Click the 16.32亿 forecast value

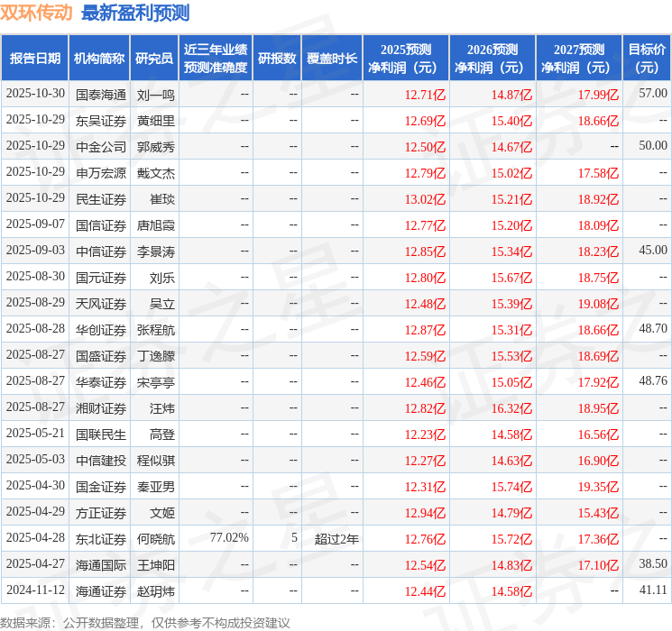coord(511,408)
